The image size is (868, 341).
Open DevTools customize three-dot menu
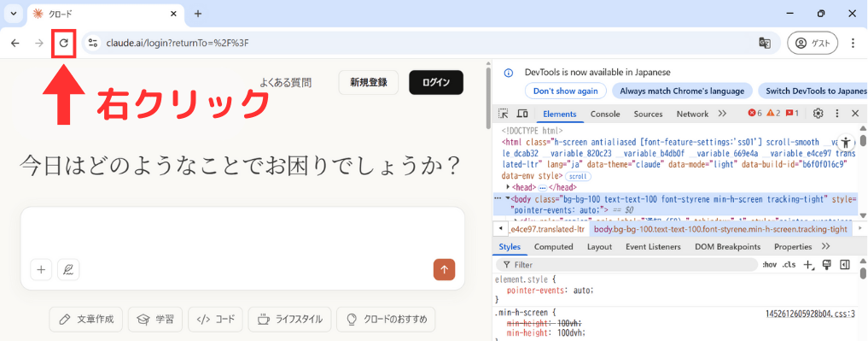[836, 114]
